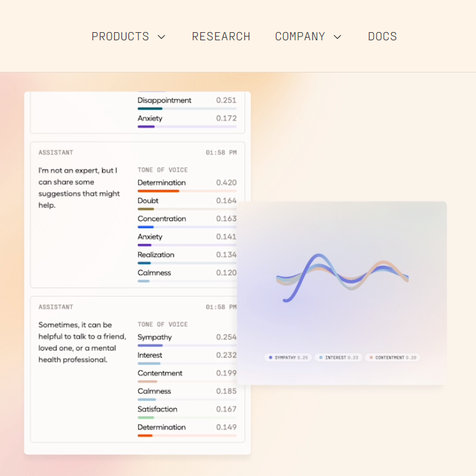Image resolution: width=476 pixels, height=476 pixels.
Task: Click the blue Concentration score bar
Action: click(187, 227)
